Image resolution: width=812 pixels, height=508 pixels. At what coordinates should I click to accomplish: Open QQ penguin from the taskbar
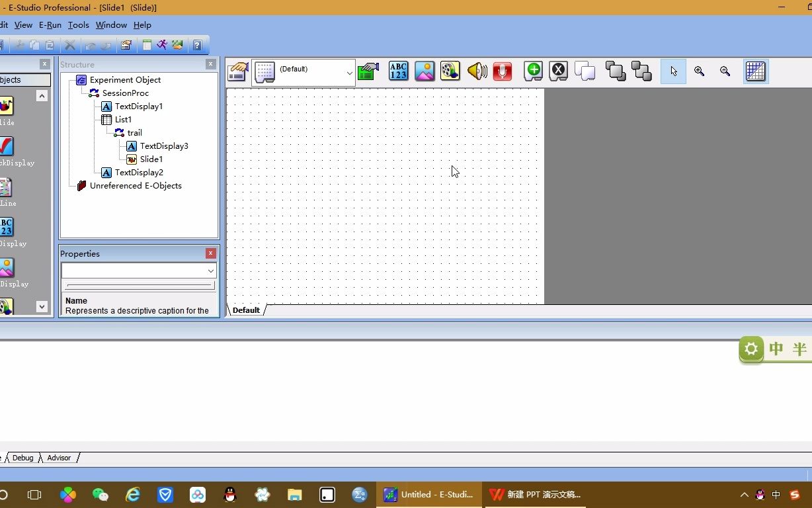[230, 495]
